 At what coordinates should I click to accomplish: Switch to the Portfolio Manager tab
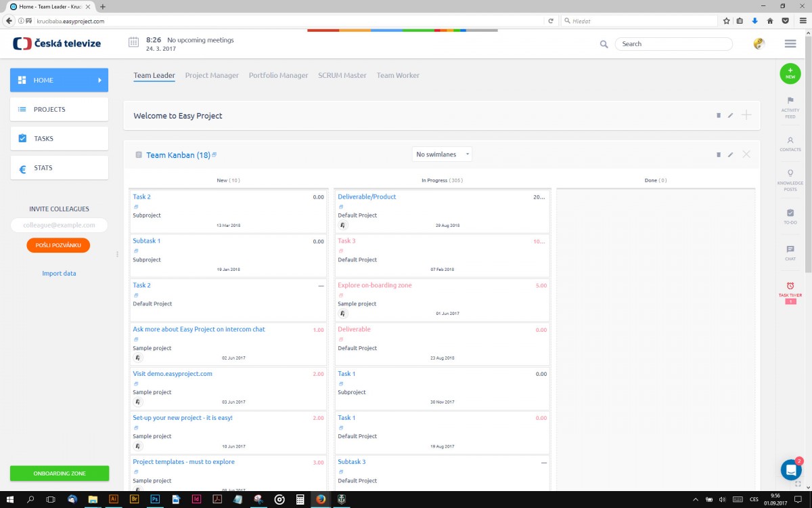coord(278,75)
